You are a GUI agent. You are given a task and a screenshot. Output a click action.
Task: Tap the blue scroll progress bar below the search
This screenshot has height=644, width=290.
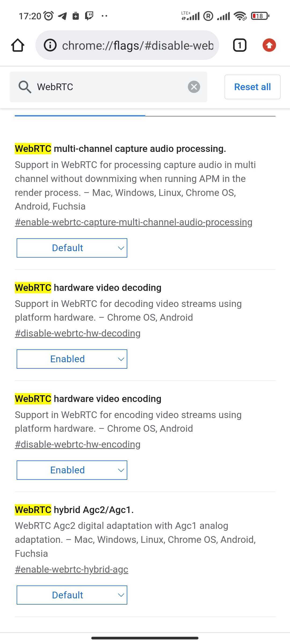(x=80, y=116)
